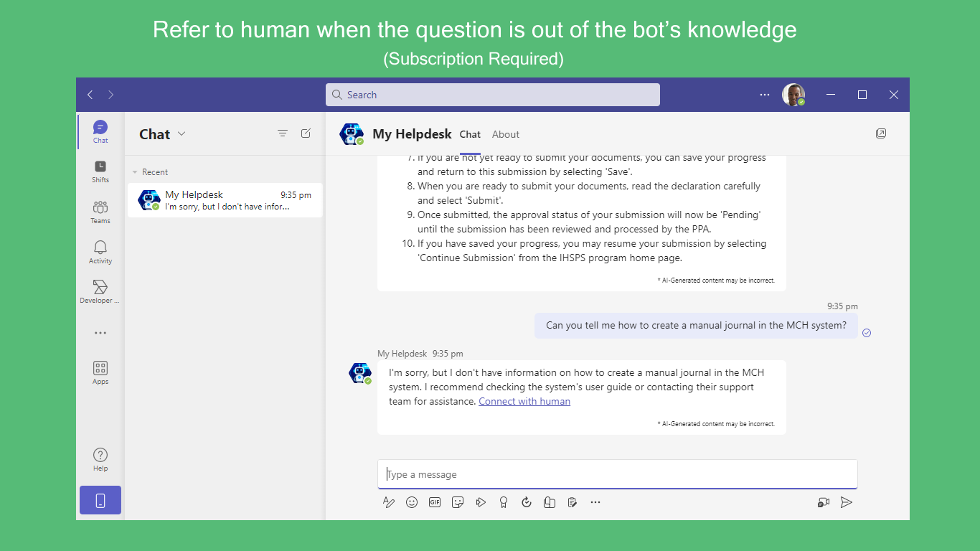Click the sent-status check icon beside question

[x=867, y=333]
